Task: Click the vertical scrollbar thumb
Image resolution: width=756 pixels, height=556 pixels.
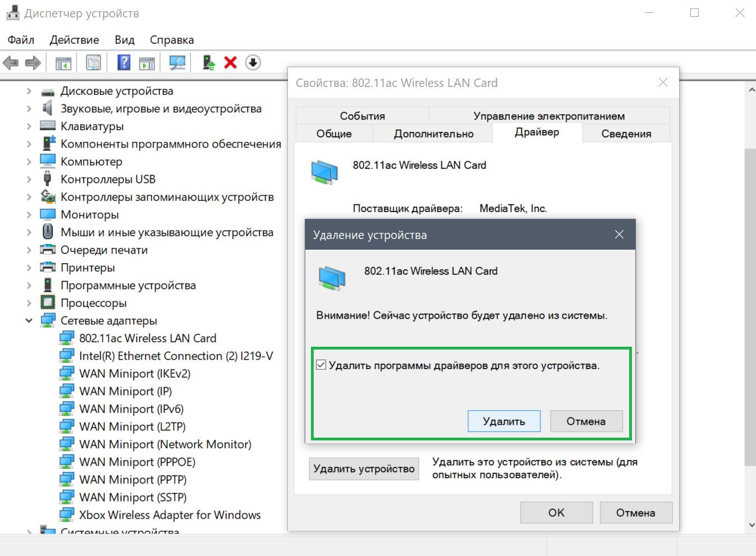Action: 750,307
